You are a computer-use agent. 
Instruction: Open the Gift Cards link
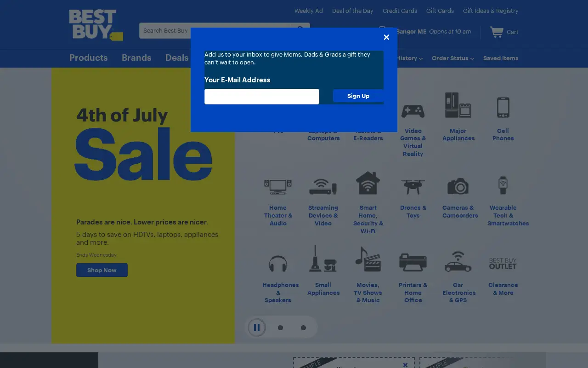coord(440,11)
